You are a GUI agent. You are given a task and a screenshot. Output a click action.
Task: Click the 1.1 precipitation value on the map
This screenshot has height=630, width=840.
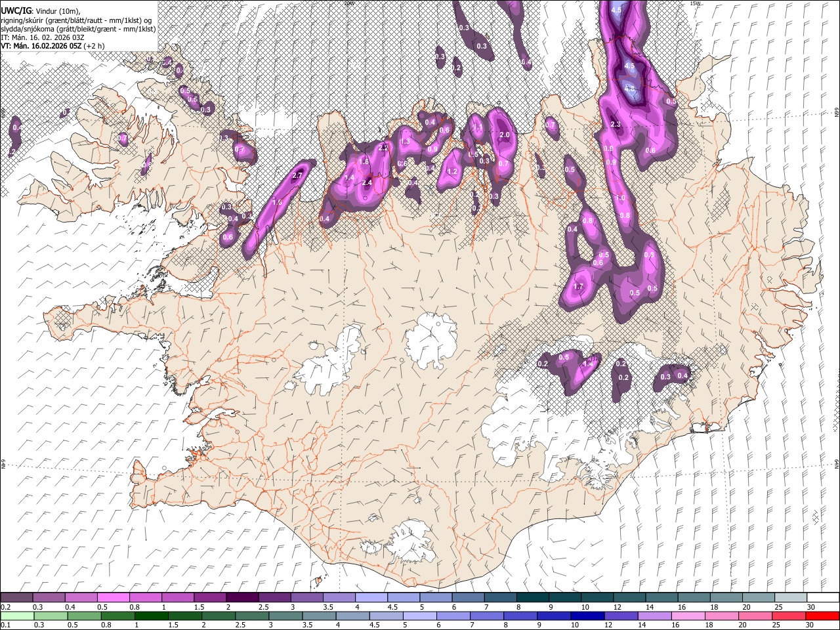click(478, 129)
